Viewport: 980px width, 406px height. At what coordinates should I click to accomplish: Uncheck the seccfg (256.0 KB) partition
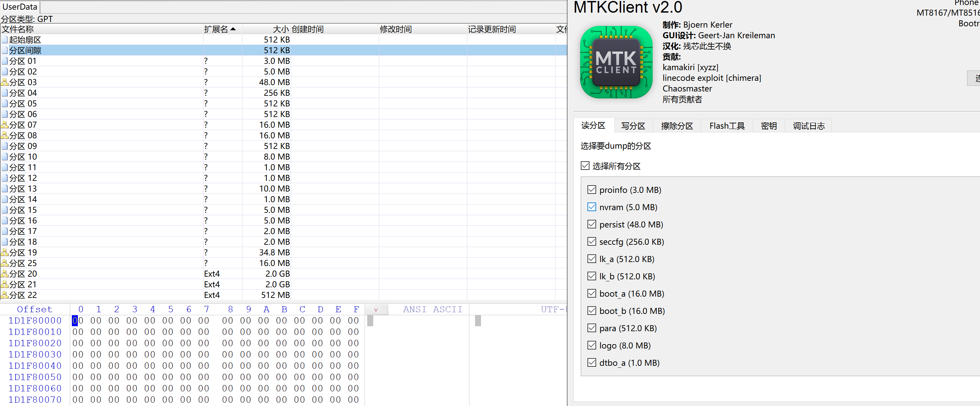click(x=591, y=241)
